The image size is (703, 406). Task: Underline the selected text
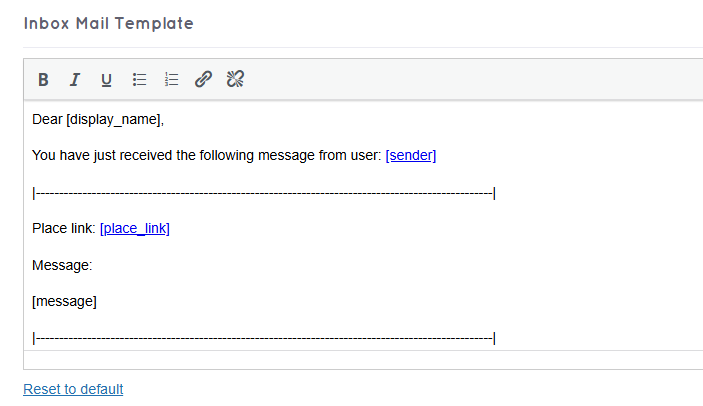coord(106,80)
